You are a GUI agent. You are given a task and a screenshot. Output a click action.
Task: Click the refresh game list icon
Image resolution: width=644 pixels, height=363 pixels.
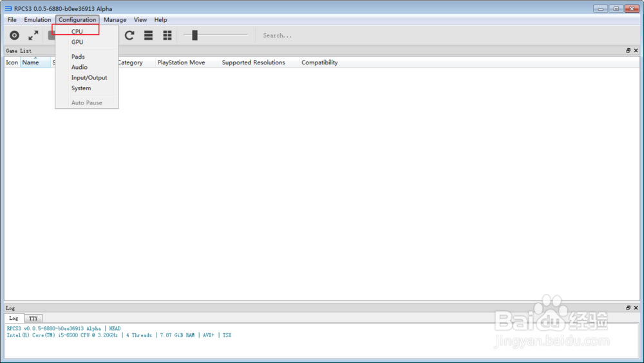[x=129, y=35]
